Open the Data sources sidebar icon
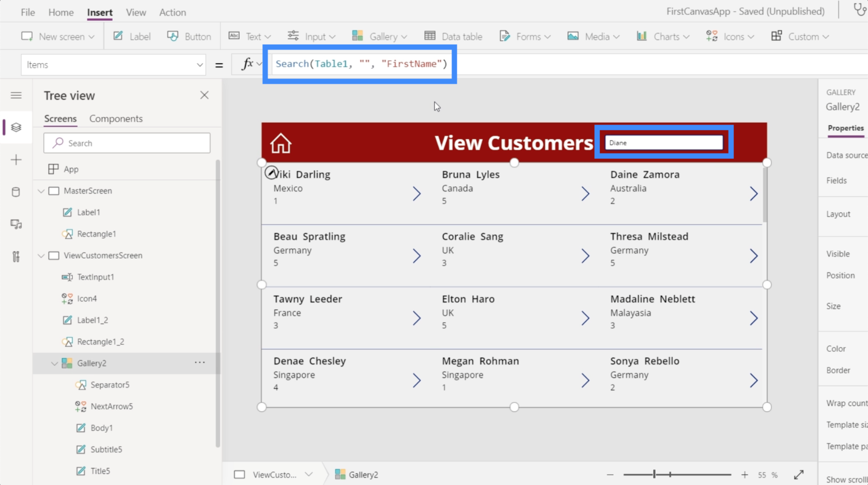 (16, 192)
